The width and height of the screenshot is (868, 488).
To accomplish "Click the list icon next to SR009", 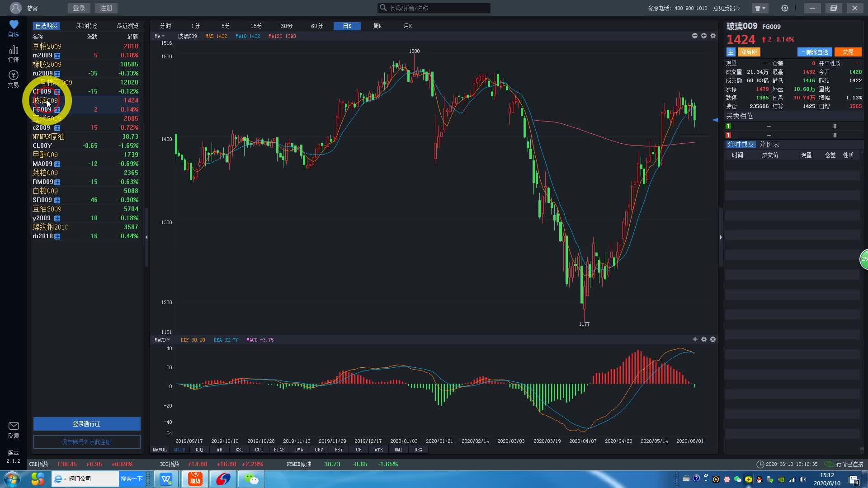I will (57, 200).
